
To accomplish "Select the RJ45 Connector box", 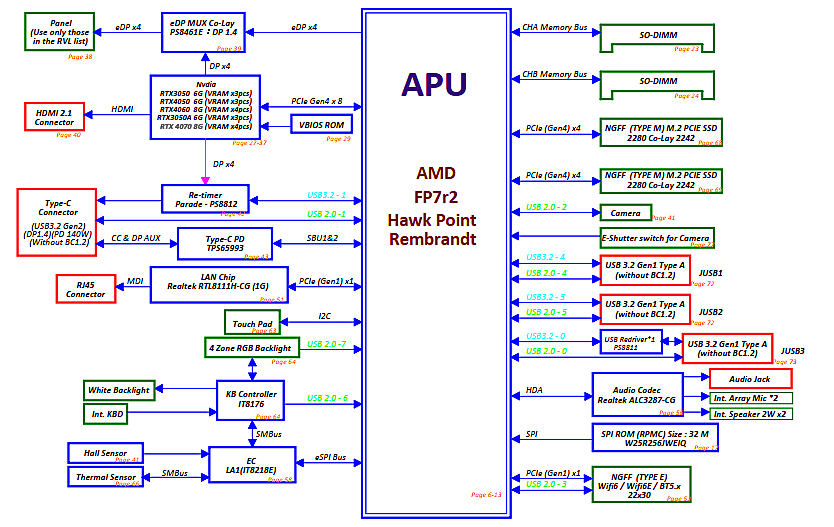I will [86, 289].
